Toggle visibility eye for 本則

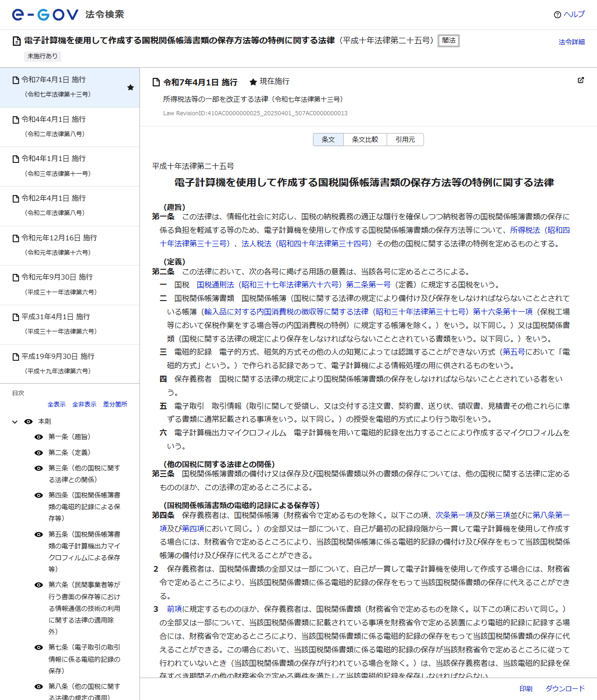[28, 421]
